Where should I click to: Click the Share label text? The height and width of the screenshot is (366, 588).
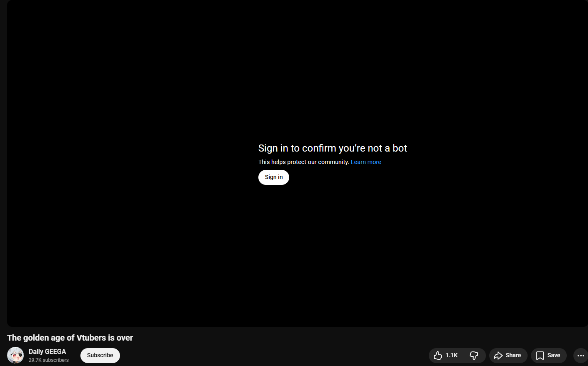point(513,355)
